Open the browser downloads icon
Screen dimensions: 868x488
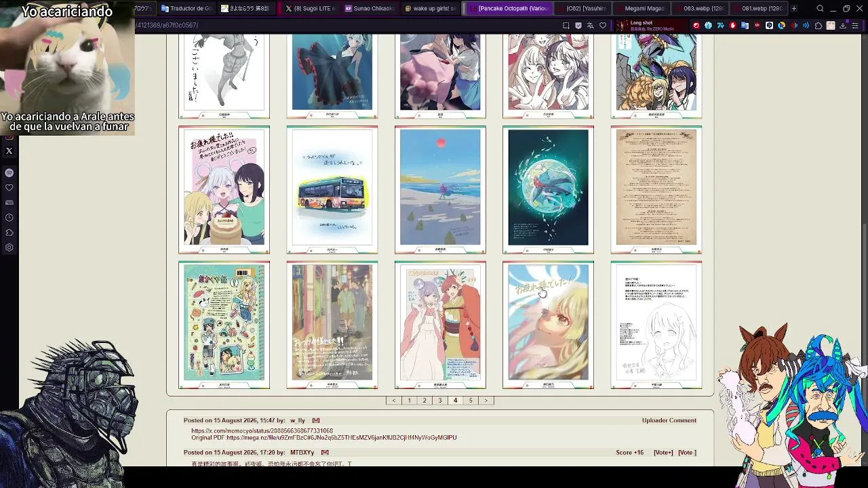pyautogui.click(x=843, y=26)
